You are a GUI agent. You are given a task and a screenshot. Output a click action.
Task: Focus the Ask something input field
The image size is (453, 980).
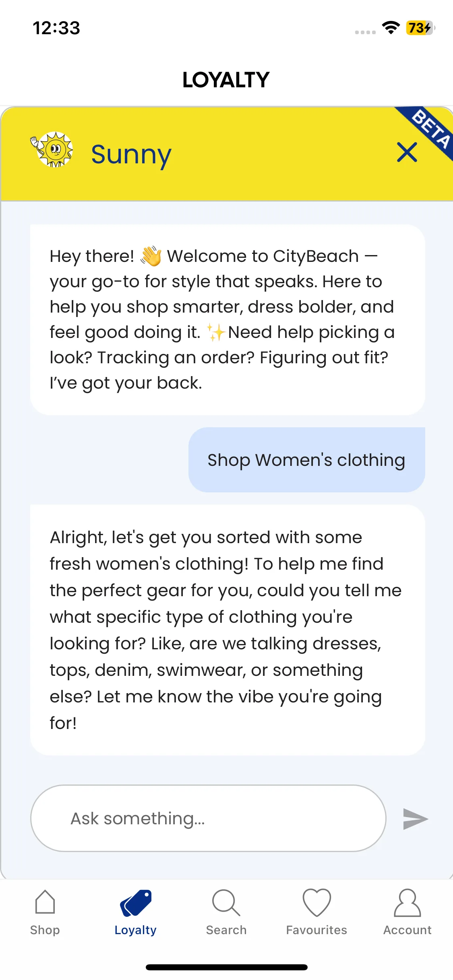point(208,818)
